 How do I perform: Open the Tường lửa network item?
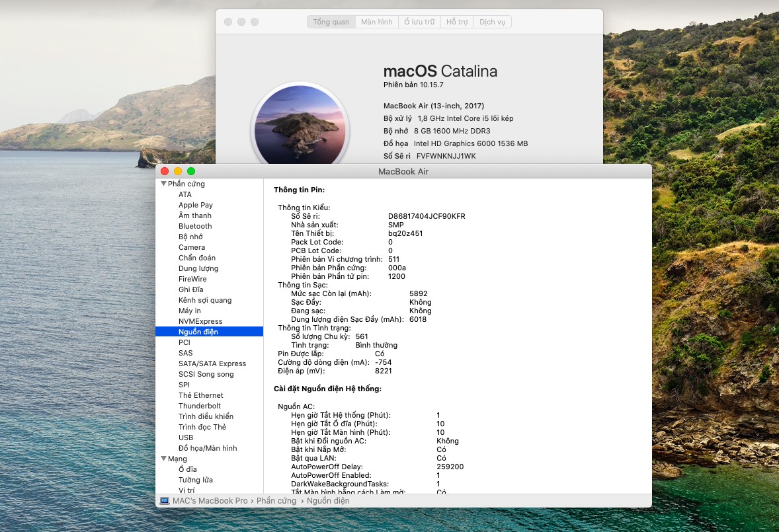tap(196, 480)
